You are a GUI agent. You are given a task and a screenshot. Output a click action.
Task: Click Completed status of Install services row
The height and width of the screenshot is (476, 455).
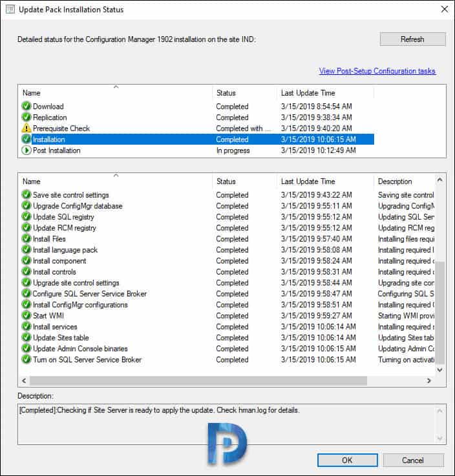coord(232,327)
